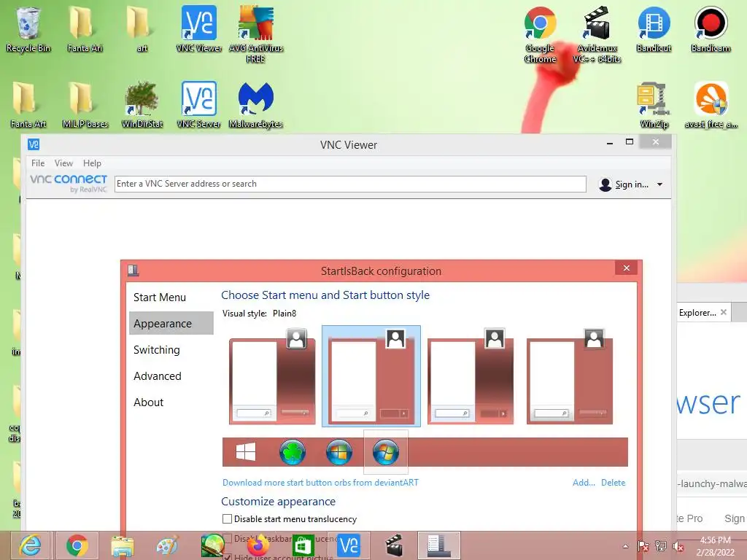Screen dimensions: 747x560
Task: Open the Fanta Ari folder on desktop
Action: tap(85, 29)
